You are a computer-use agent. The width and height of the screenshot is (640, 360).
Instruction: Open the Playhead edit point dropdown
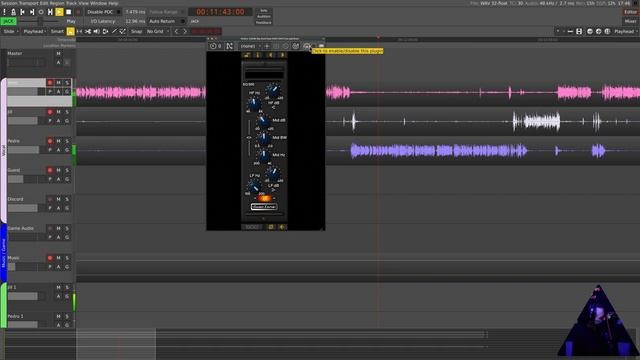(x=35, y=31)
